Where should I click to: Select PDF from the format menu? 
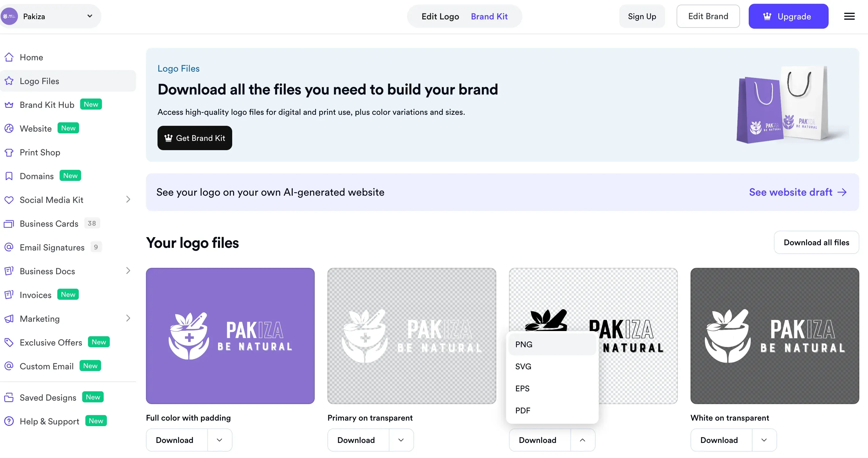523,411
